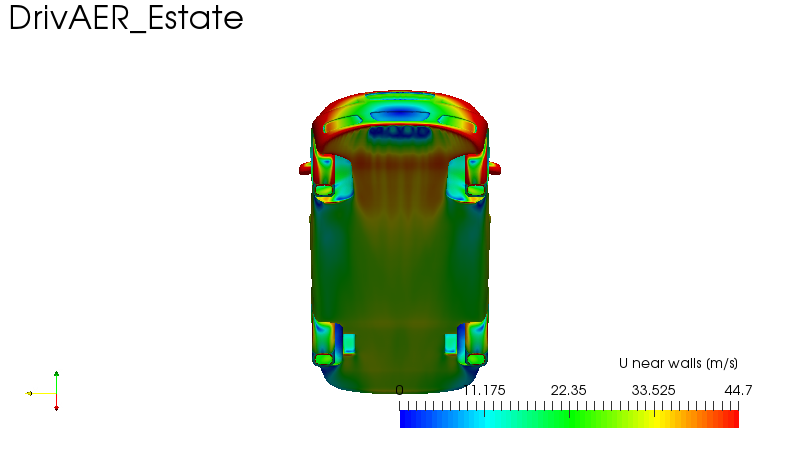This screenshot has height=450, width=800.
Task: Click the 33.525 legend value label
Action: (x=653, y=390)
